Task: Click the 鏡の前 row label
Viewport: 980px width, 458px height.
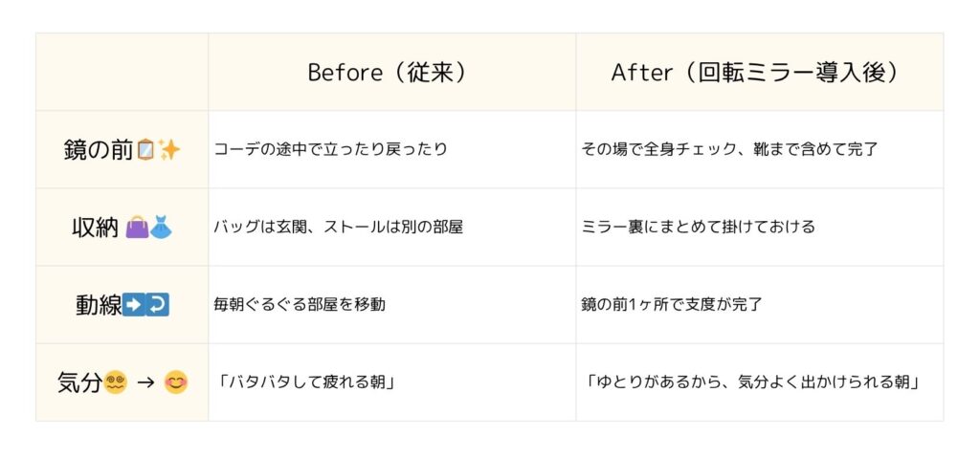Action: coord(99,150)
